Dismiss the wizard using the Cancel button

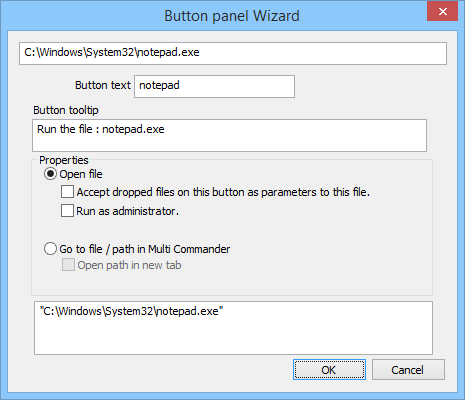(x=408, y=370)
